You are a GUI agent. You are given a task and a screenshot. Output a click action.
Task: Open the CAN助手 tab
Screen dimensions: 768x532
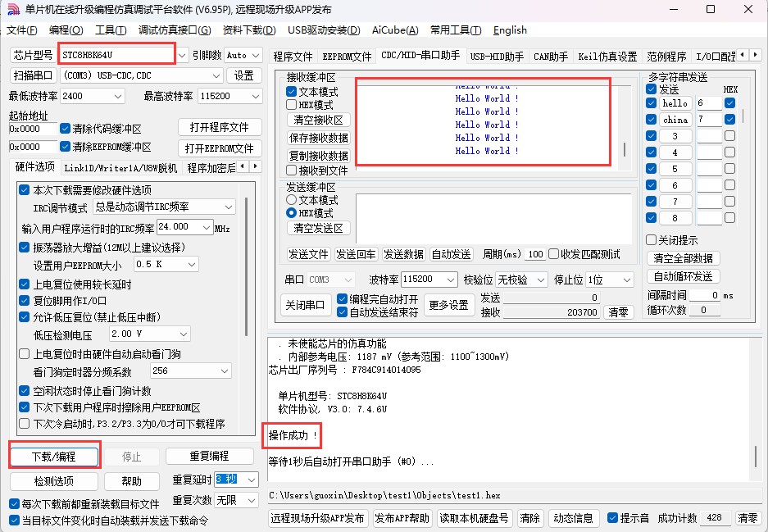click(551, 57)
